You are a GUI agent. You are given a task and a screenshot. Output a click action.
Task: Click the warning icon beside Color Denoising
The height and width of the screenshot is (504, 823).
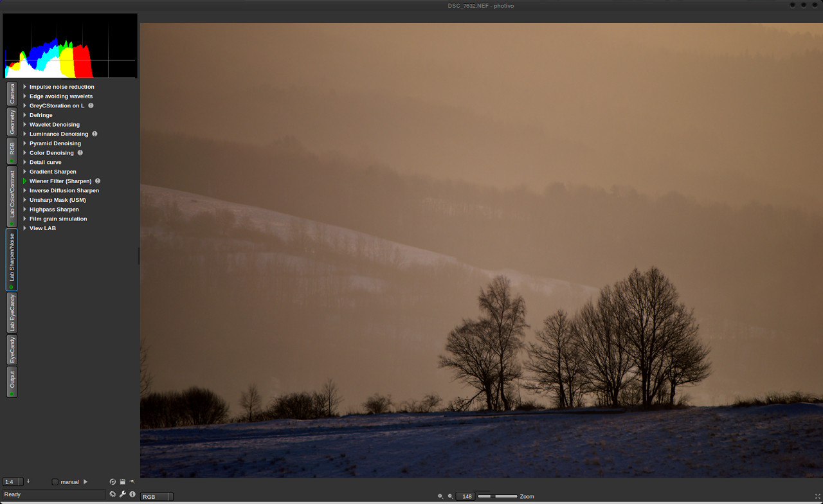point(80,153)
